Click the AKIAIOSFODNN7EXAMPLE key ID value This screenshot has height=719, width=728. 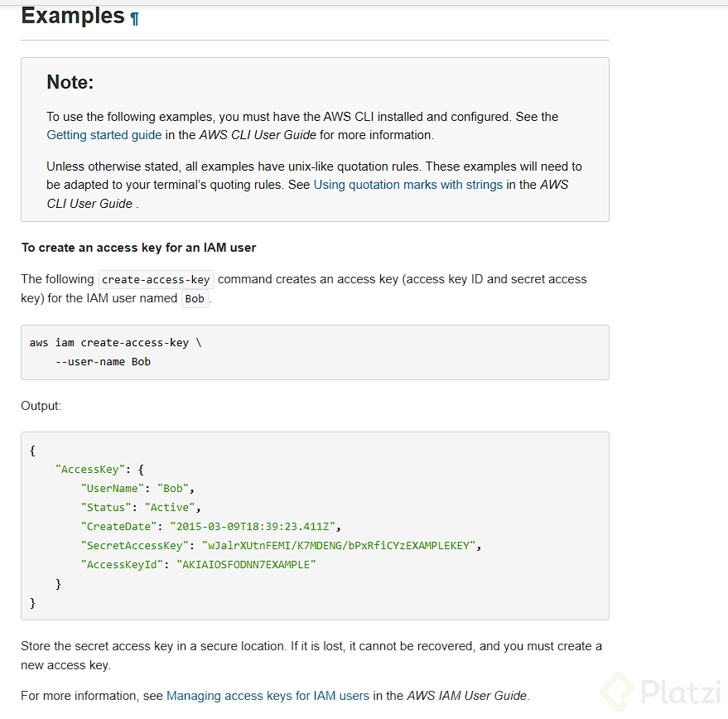pos(247,564)
